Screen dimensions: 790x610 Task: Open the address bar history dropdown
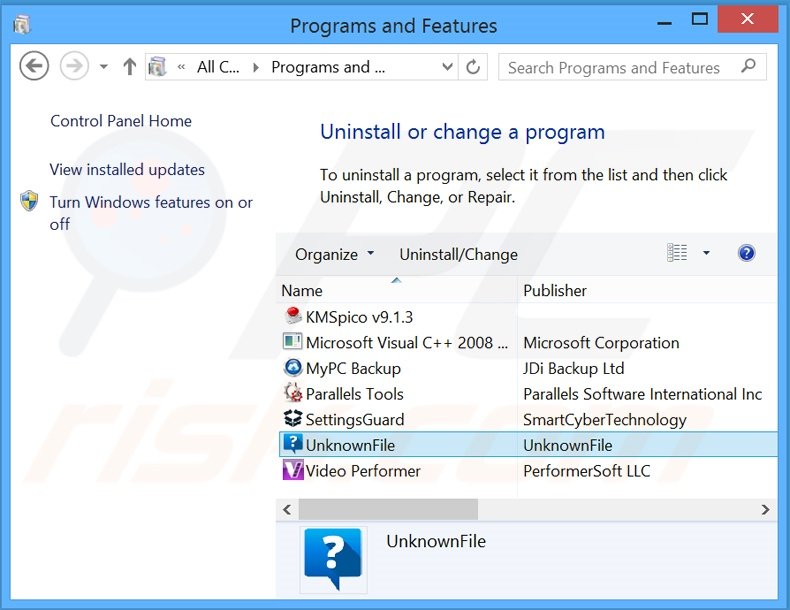pos(447,66)
